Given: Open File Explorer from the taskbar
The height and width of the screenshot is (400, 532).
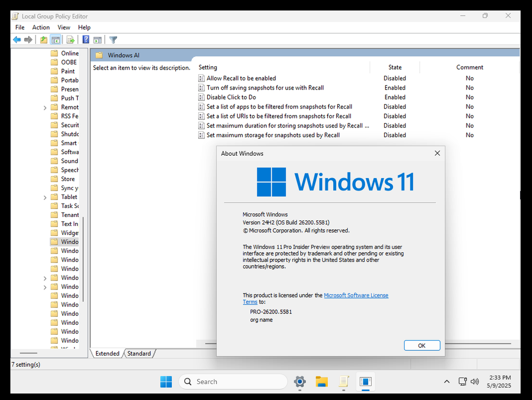Looking at the screenshot, I should point(322,381).
